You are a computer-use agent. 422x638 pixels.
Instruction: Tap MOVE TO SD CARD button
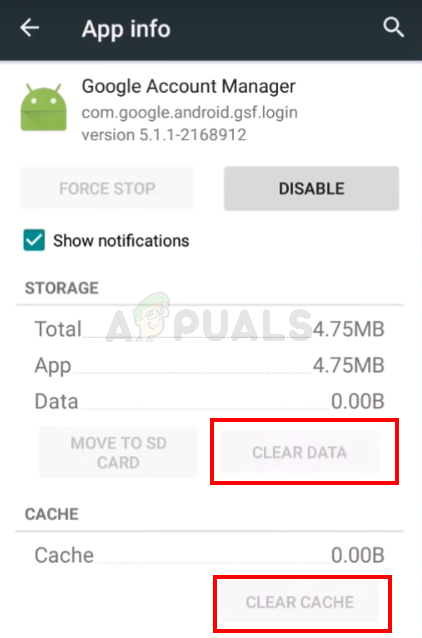coord(118,452)
